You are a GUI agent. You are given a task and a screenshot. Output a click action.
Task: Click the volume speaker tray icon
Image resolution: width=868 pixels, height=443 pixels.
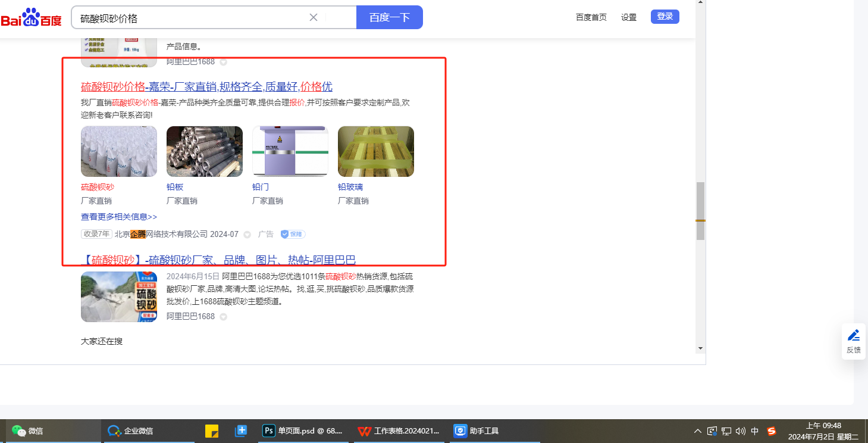point(741,431)
